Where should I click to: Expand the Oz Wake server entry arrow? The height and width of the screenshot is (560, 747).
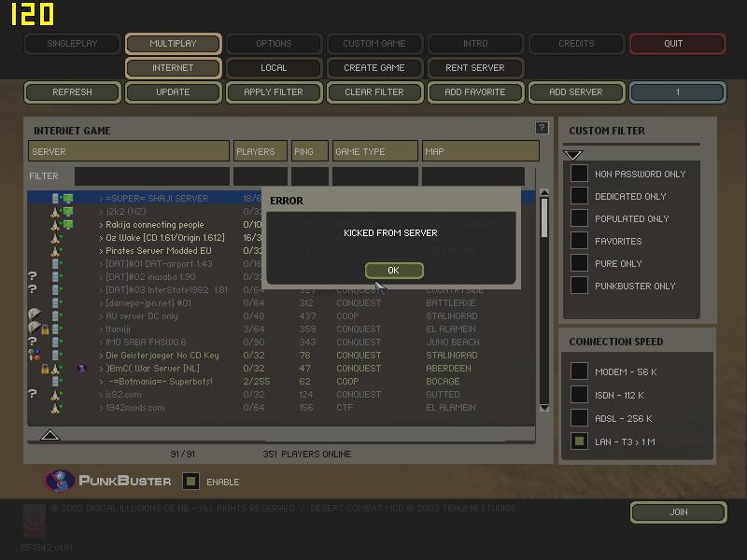pyautogui.click(x=101, y=238)
